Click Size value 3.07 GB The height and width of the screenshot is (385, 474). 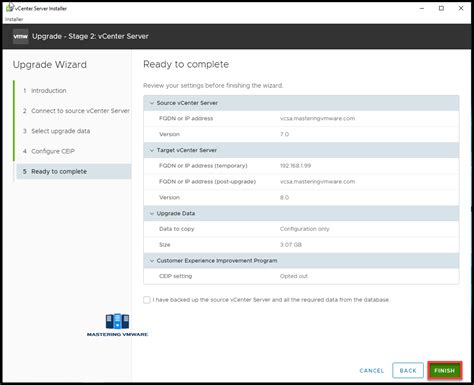click(291, 245)
